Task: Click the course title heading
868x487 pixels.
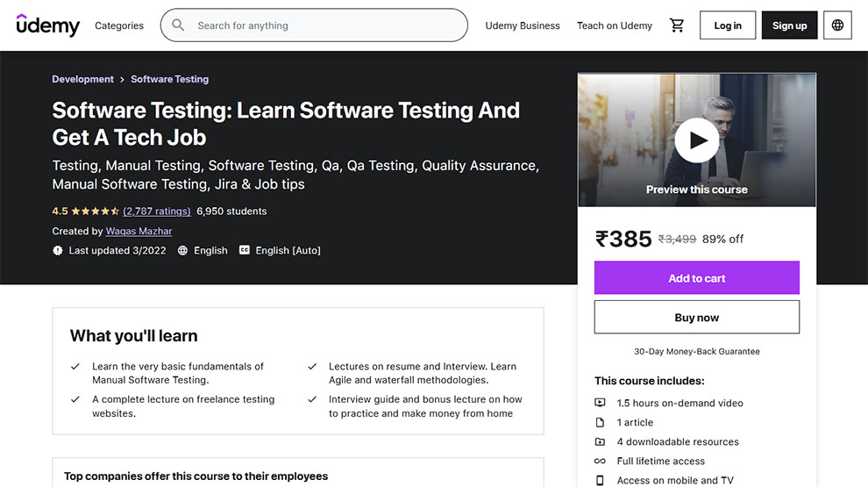Action: [286, 124]
